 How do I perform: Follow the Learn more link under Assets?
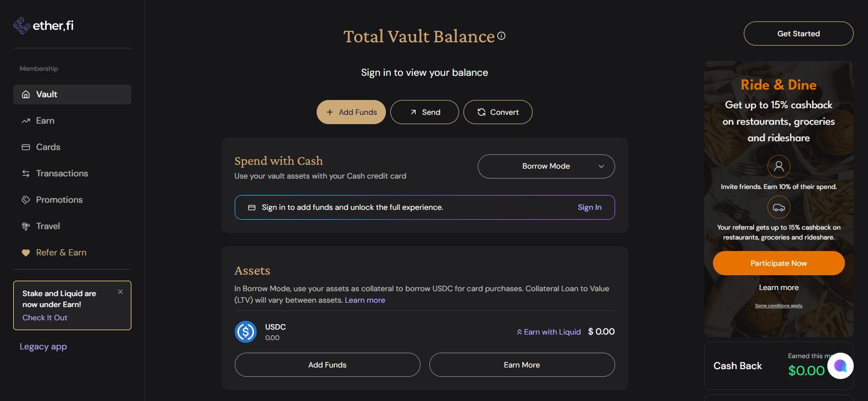point(364,300)
